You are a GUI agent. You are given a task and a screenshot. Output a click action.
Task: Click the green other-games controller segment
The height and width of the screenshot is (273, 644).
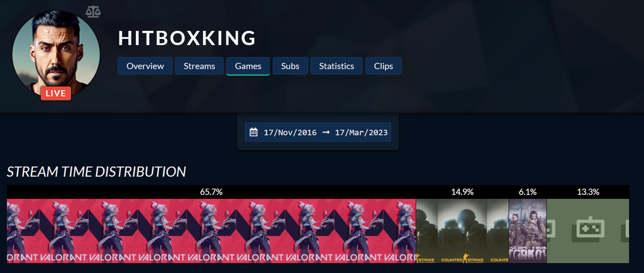point(588,231)
